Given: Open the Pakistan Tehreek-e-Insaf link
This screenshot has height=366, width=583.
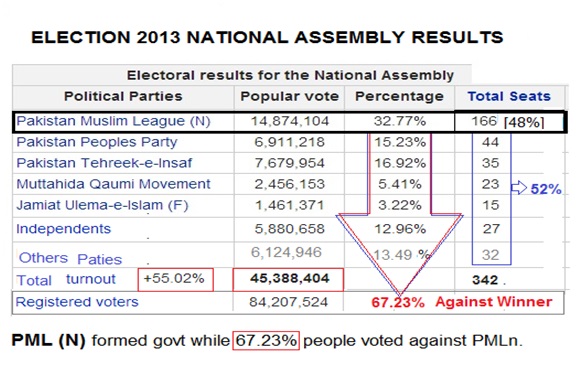Looking at the screenshot, I should click(x=104, y=163).
